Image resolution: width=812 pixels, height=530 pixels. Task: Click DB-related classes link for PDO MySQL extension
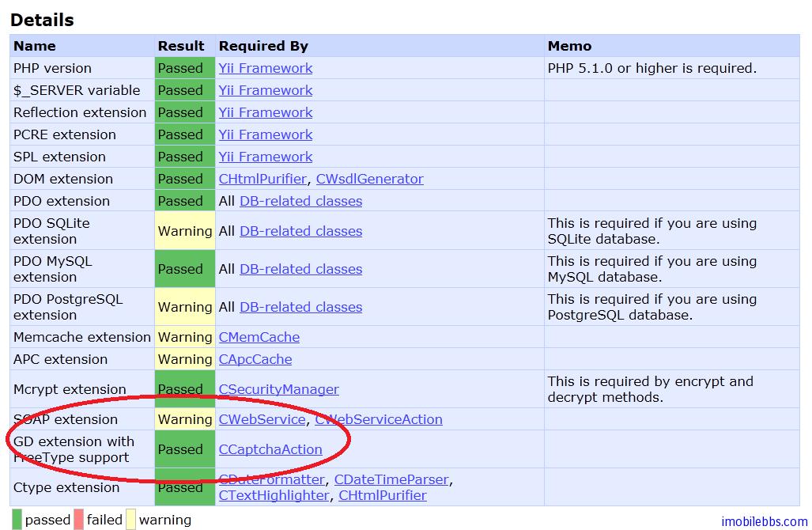coord(300,269)
